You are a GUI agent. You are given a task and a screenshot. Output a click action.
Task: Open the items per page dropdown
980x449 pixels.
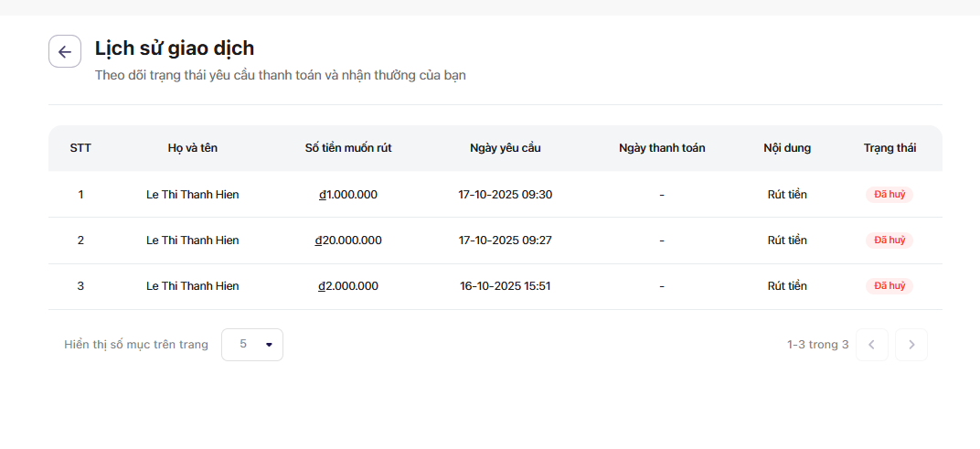click(252, 345)
